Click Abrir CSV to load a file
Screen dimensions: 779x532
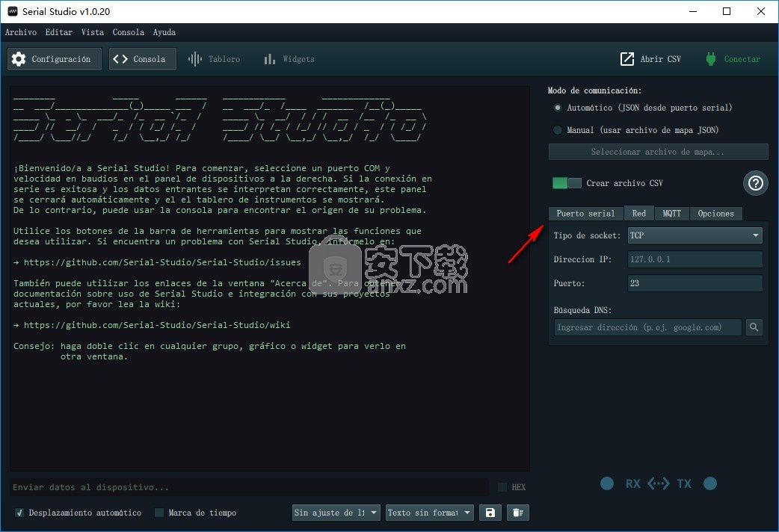coord(651,59)
